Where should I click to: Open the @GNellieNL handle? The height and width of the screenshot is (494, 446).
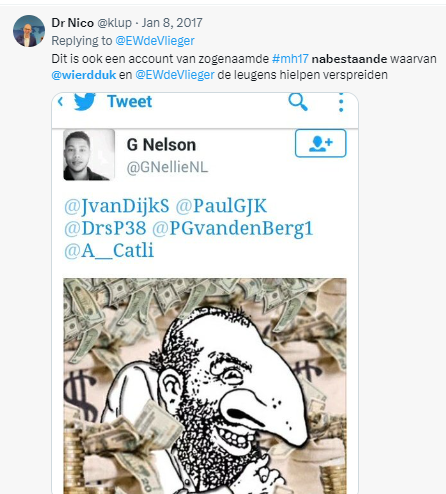click(x=167, y=167)
